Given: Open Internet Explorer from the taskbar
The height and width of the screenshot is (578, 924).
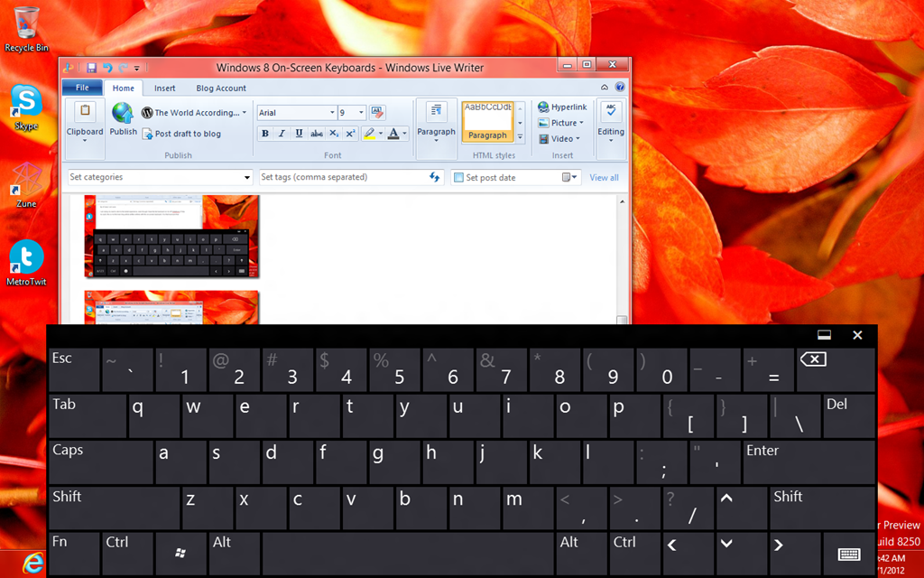Looking at the screenshot, I should tap(32, 562).
